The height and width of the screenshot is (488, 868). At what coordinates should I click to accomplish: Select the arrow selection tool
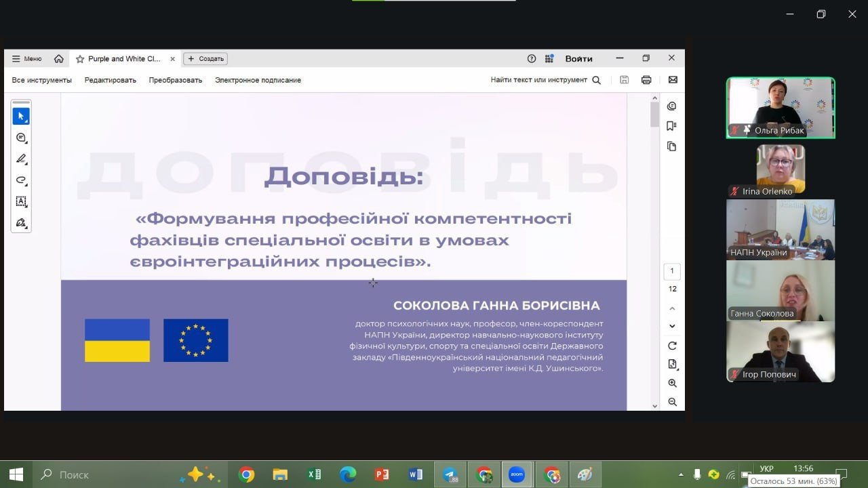pyautogui.click(x=21, y=117)
